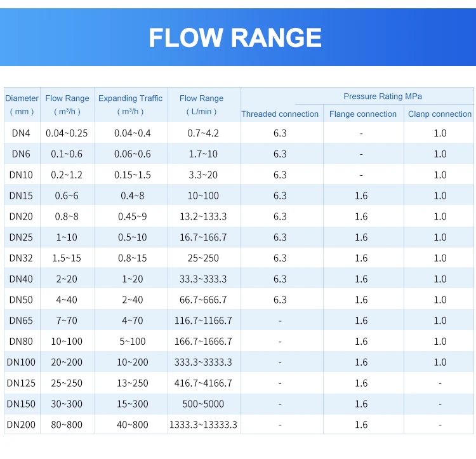
Task: Select the DN15 row label
Action: 21,196
